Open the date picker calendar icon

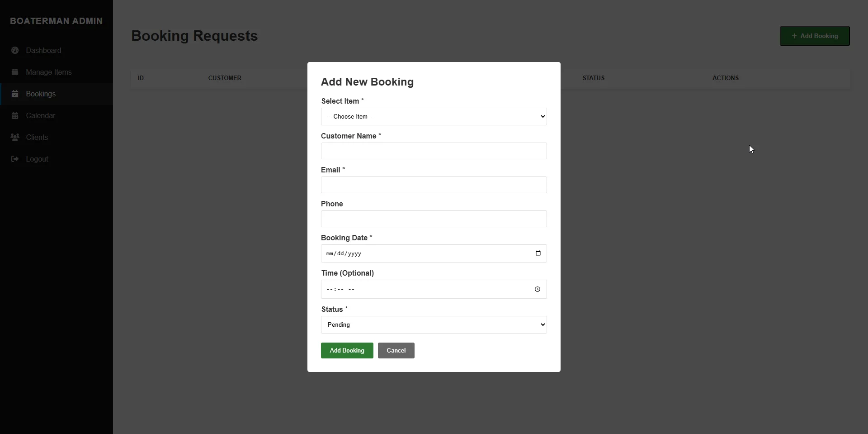click(538, 253)
